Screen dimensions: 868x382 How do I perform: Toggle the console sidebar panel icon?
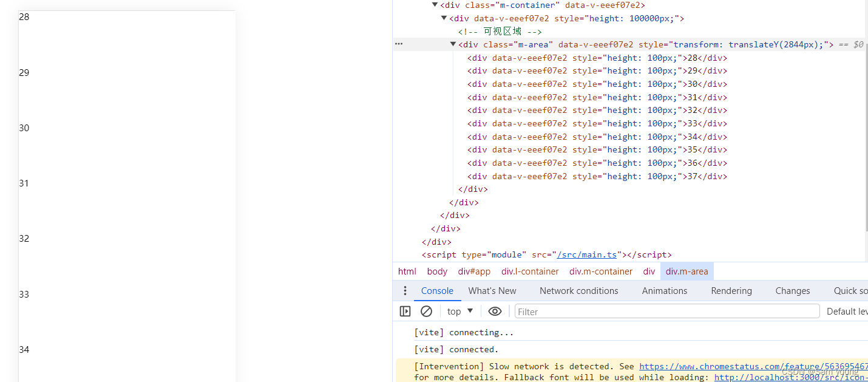[x=405, y=312]
